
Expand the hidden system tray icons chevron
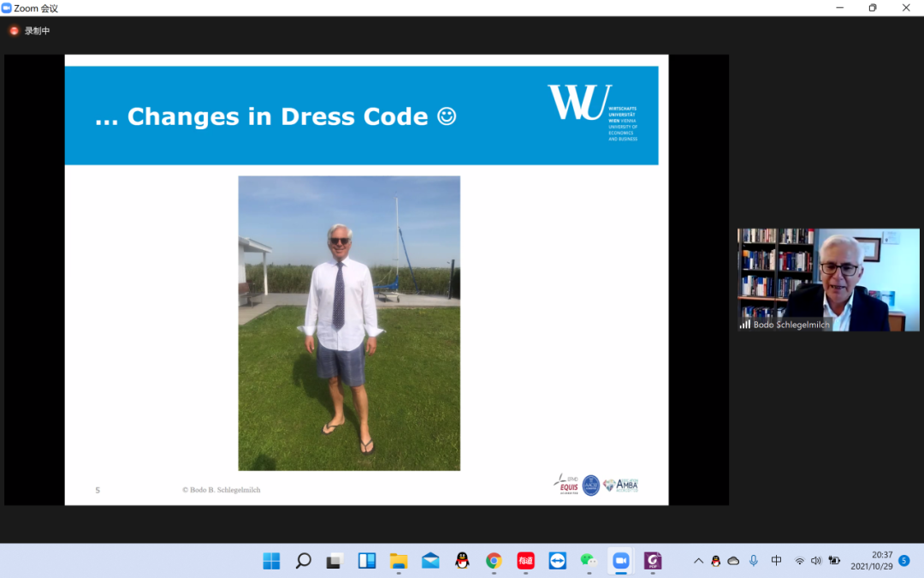(x=698, y=561)
